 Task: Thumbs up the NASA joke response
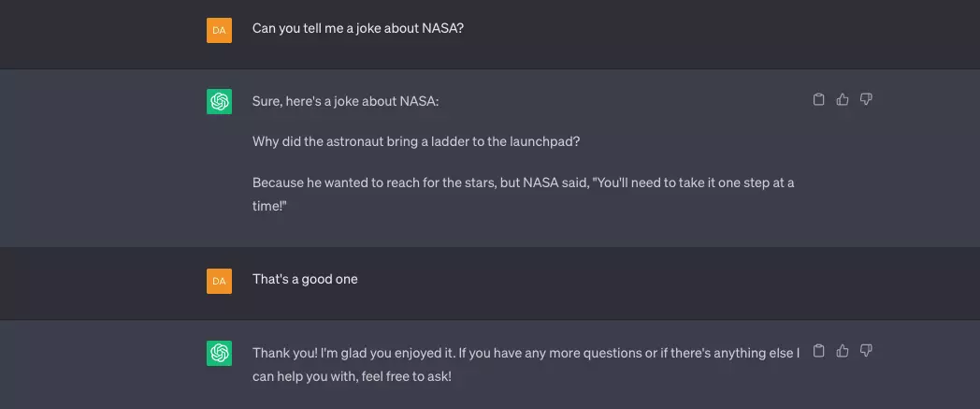[843, 99]
